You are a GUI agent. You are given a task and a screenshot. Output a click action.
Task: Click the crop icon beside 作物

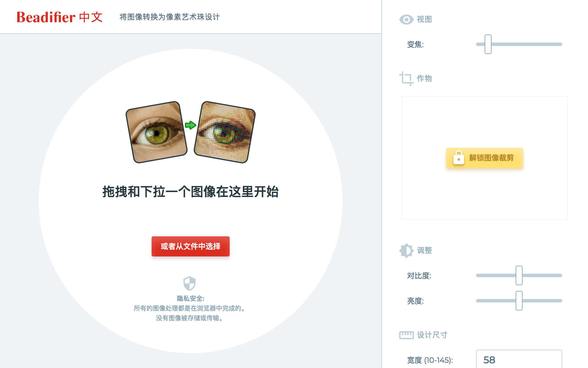[x=406, y=78]
